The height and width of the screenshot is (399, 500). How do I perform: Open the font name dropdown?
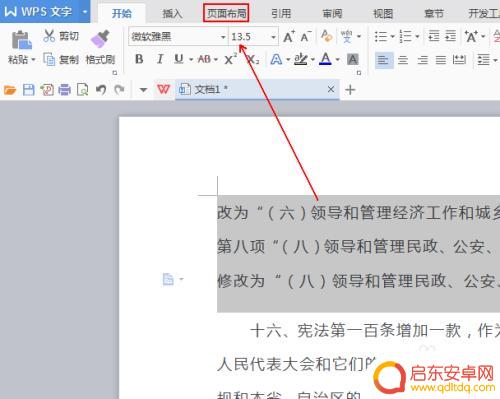pos(223,37)
